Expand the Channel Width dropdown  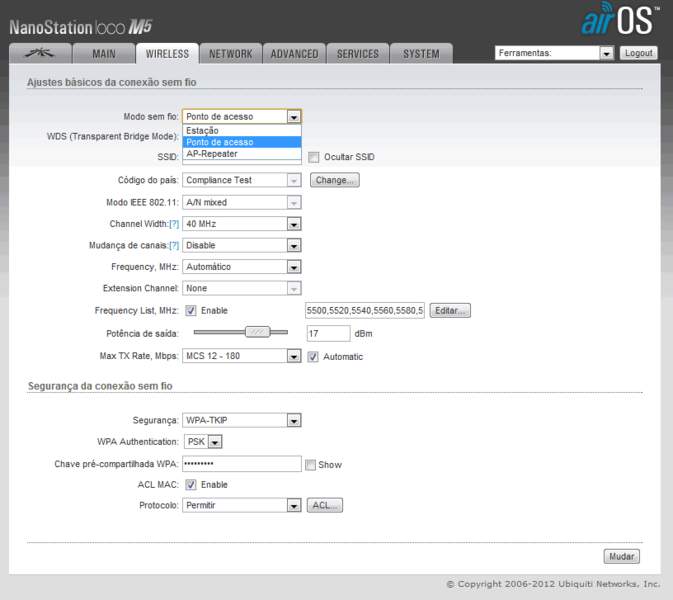[x=242, y=224]
